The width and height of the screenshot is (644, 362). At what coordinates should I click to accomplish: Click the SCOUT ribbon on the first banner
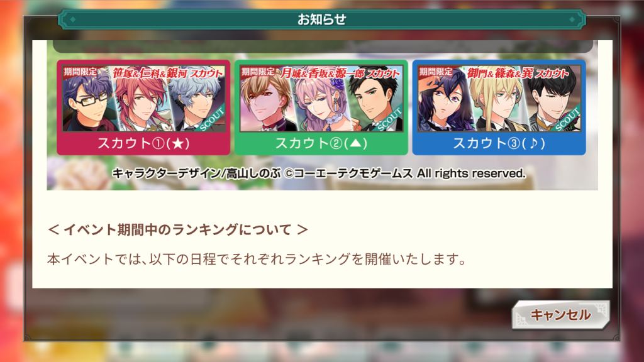pos(211,119)
